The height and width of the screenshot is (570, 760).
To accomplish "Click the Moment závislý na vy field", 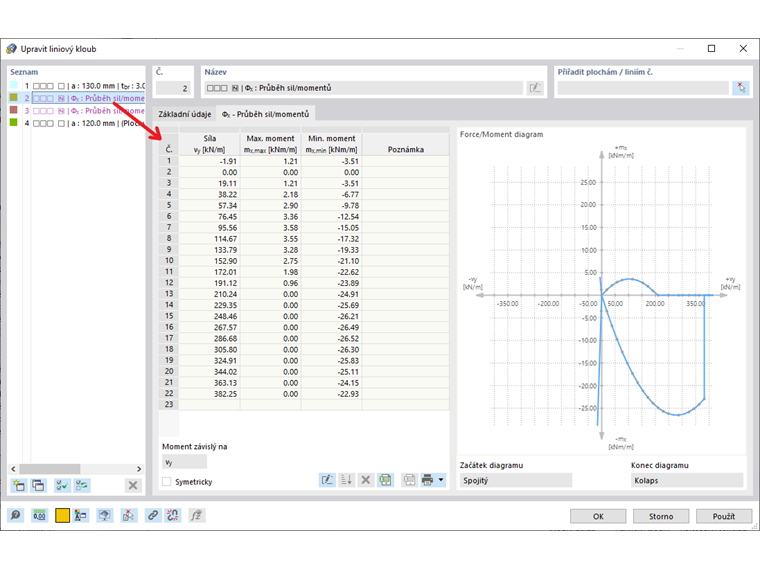I will point(184,462).
